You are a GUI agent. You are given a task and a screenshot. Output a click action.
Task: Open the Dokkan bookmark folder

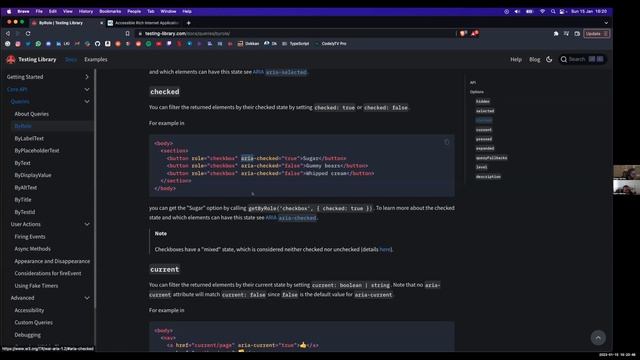coord(248,44)
